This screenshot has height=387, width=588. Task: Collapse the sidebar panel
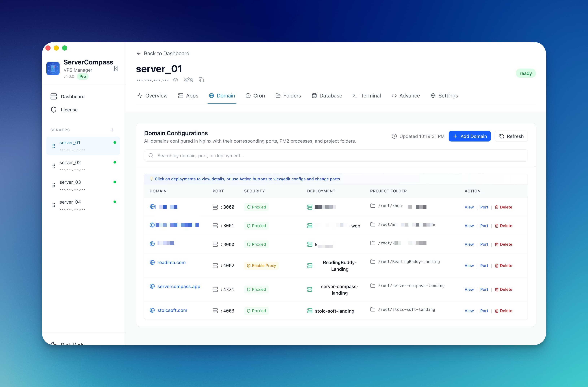tap(115, 68)
